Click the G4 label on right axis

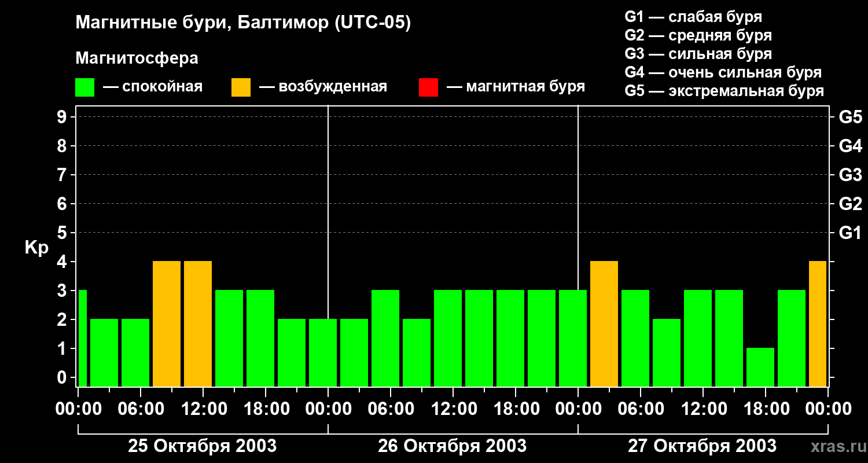[850, 146]
